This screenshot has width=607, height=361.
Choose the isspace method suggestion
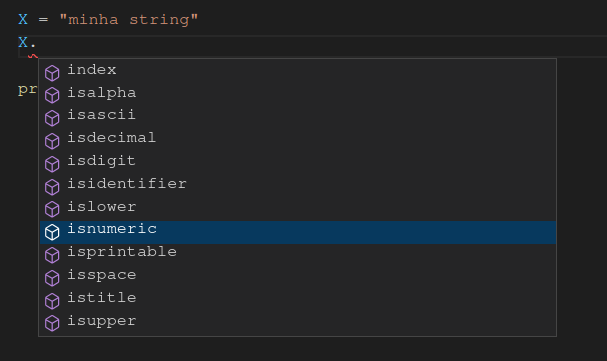(298, 275)
